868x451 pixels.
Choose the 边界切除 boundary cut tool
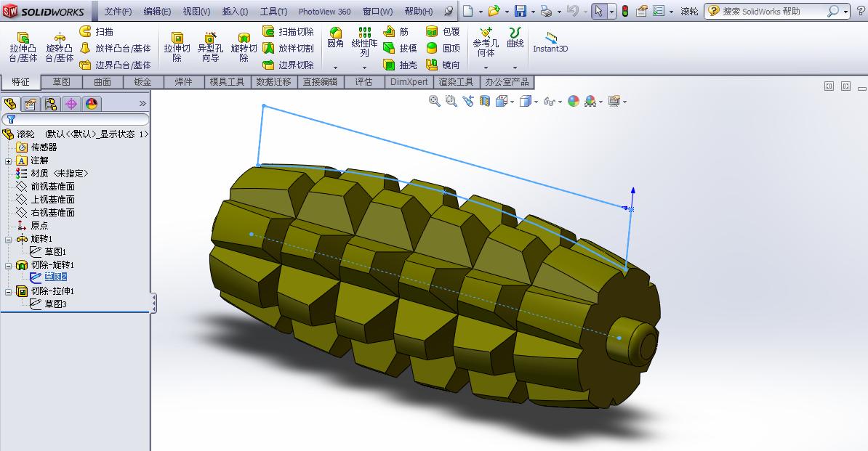(289, 65)
